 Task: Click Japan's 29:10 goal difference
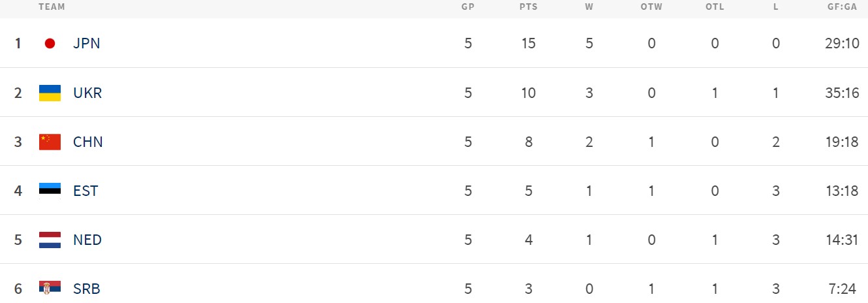click(x=841, y=44)
